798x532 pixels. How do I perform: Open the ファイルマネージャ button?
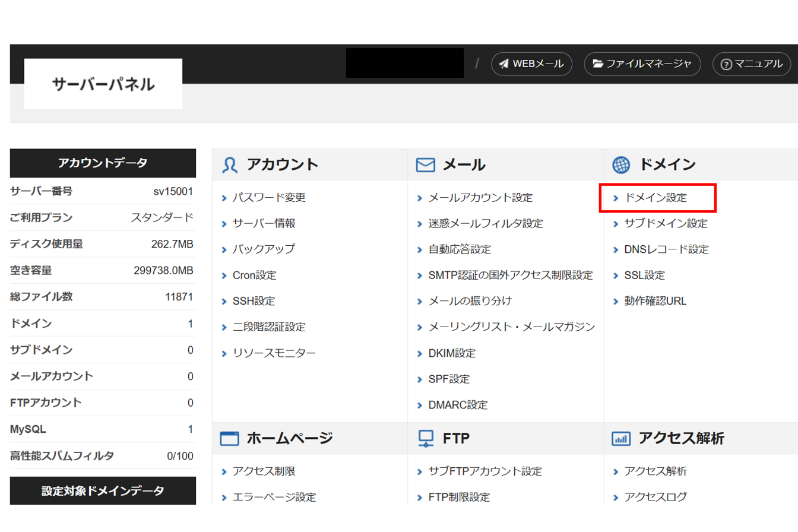(x=642, y=64)
